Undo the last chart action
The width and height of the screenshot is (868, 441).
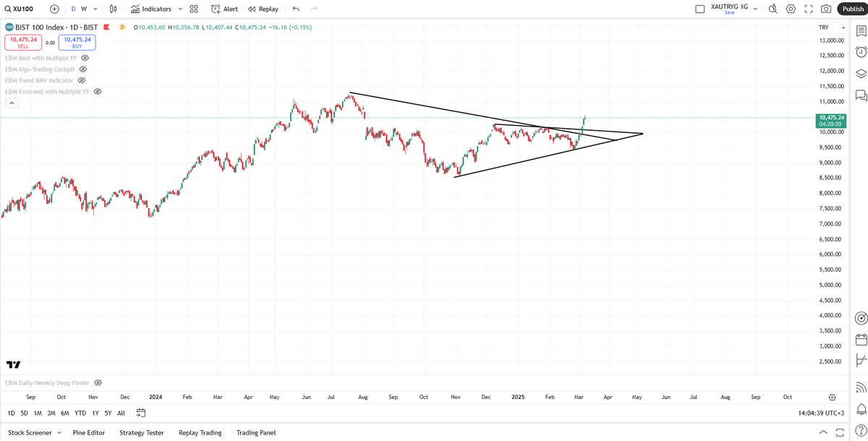click(x=296, y=9)
